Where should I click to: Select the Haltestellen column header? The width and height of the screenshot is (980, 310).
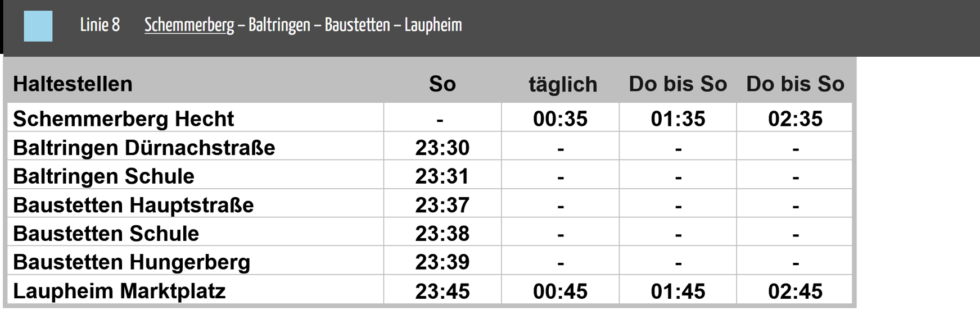(73, 84)
